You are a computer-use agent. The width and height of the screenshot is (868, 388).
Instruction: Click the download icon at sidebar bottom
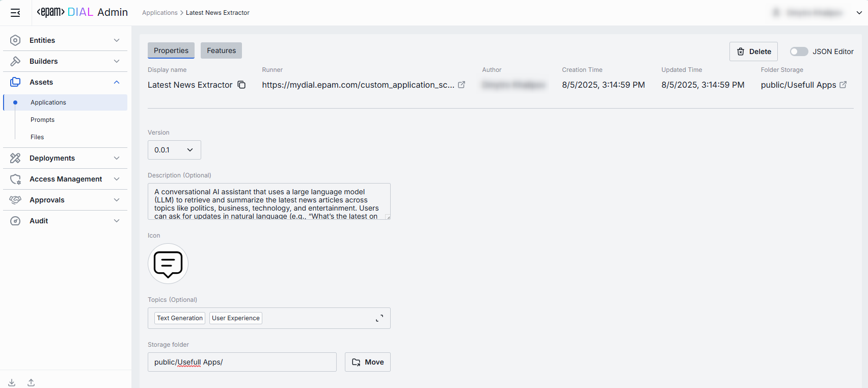12,382
